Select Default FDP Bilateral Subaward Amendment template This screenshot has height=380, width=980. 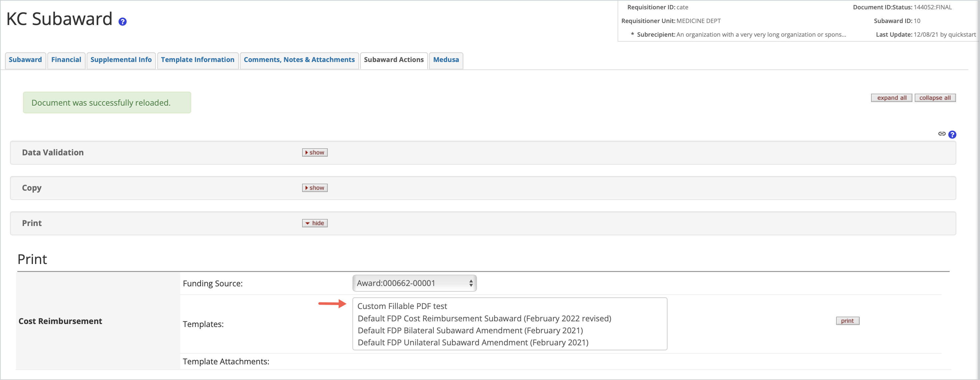click(470, 331)
